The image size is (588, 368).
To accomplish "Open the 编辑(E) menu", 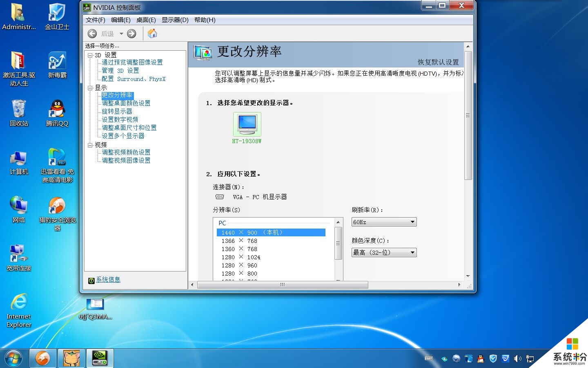I will tap(121, 20).
